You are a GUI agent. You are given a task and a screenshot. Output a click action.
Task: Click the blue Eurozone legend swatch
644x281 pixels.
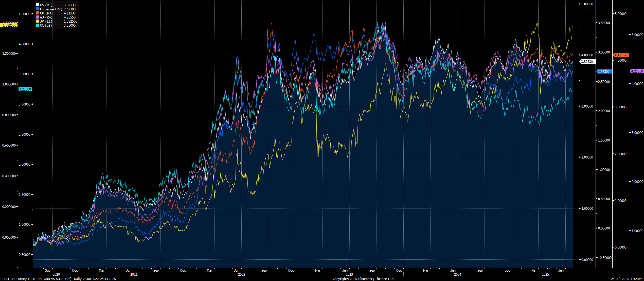[x=38, y=9]
